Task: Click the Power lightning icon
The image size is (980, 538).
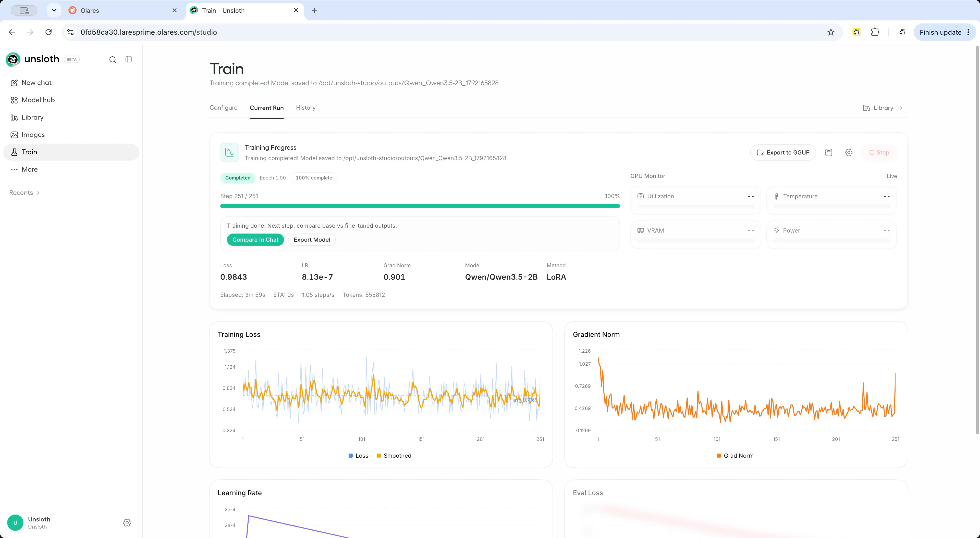Action: (x=776, y=231)
